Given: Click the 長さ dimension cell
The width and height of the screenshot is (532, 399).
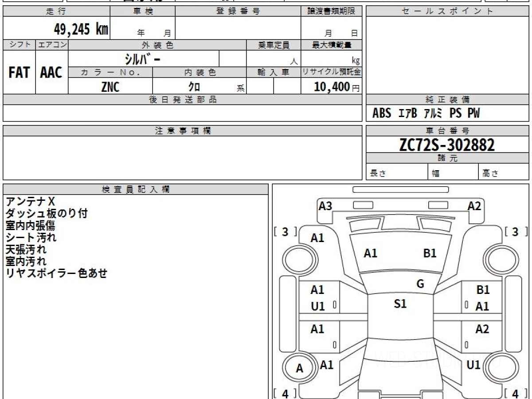Looking at the screenshot, I should point(397,172).
